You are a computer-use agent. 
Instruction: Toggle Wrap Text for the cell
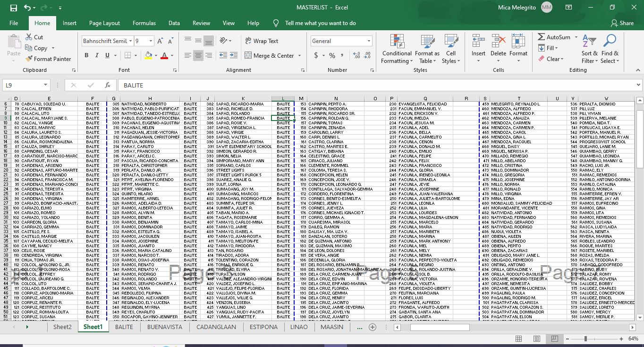(262, 41)
